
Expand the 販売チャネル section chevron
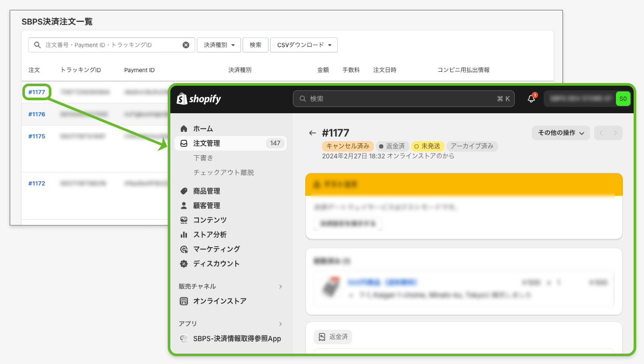click(280, 287)
